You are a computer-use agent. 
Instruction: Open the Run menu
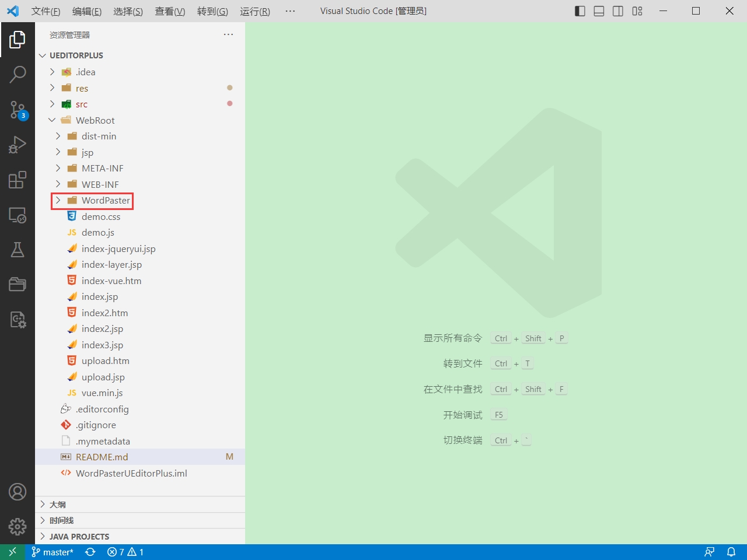pyautogui.click(x=255, y=11)
